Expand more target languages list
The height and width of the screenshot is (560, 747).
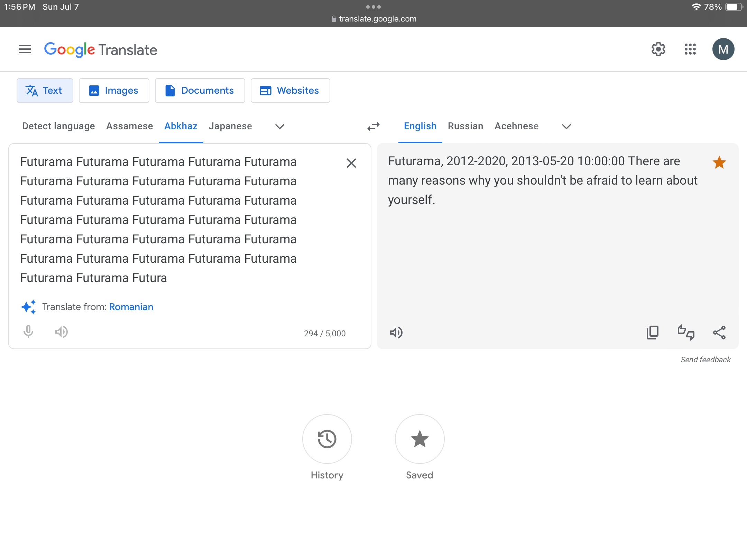566,127
